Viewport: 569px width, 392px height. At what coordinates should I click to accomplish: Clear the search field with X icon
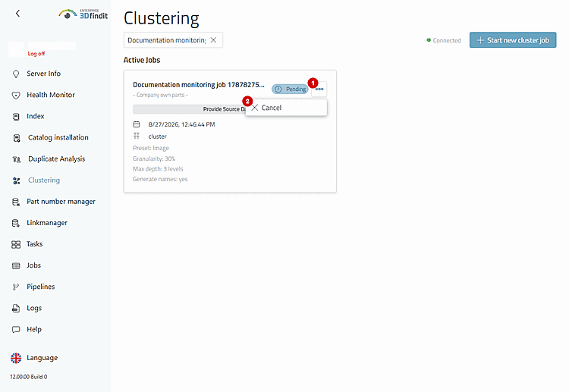pos(213,40)
